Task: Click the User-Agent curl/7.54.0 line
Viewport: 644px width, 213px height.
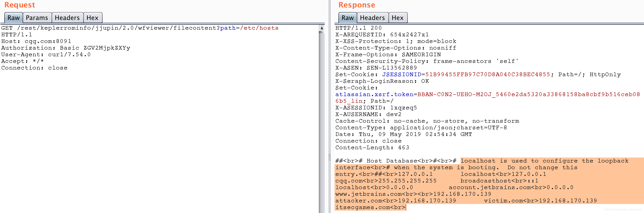Action: pyautogui.click(x=46, y=55)
